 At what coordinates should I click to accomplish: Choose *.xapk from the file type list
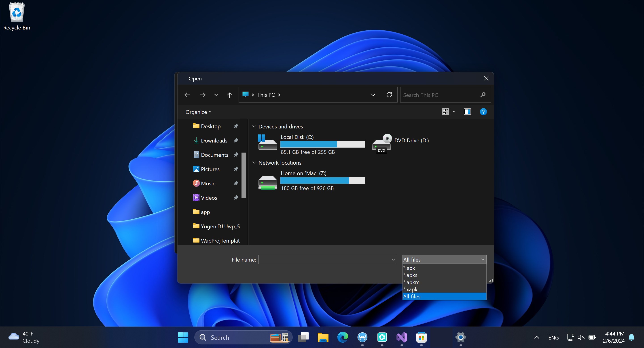[x=410, y=289]
